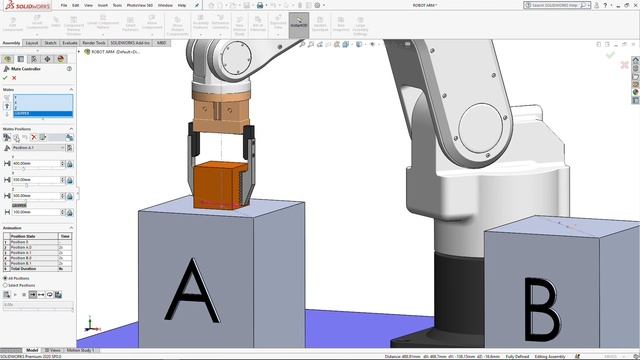
Task: Switch to the ConfigurationManager tab icon
Action: tap(34, 59)
